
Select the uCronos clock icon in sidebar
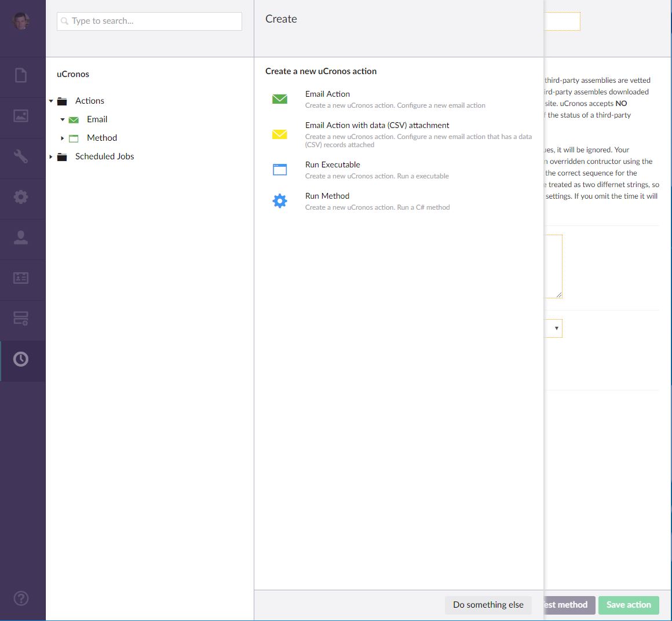pos(21,359)
